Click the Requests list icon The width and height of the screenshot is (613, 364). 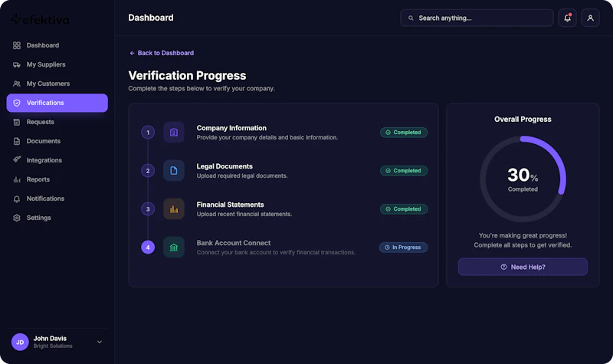tap(16, 122)
